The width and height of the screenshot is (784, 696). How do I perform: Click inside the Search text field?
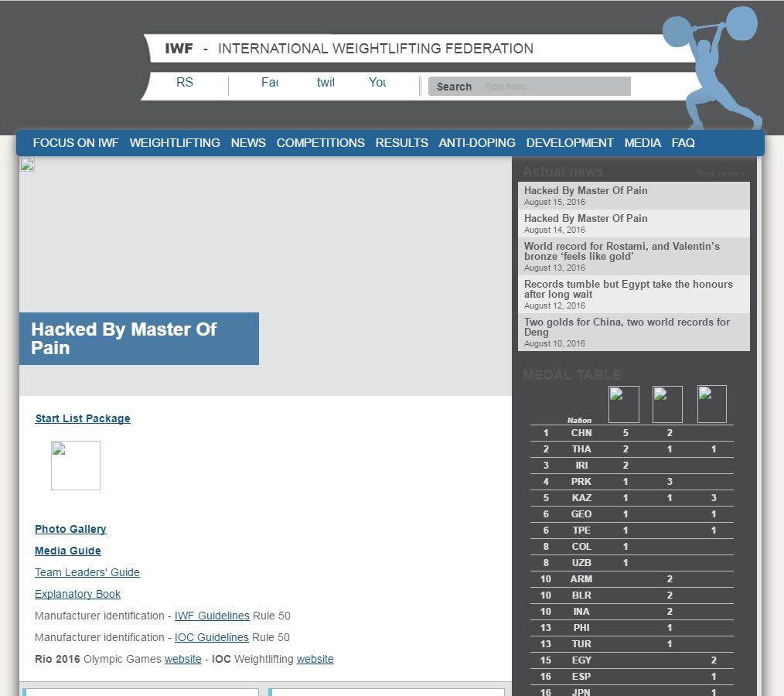click(554, 87)
